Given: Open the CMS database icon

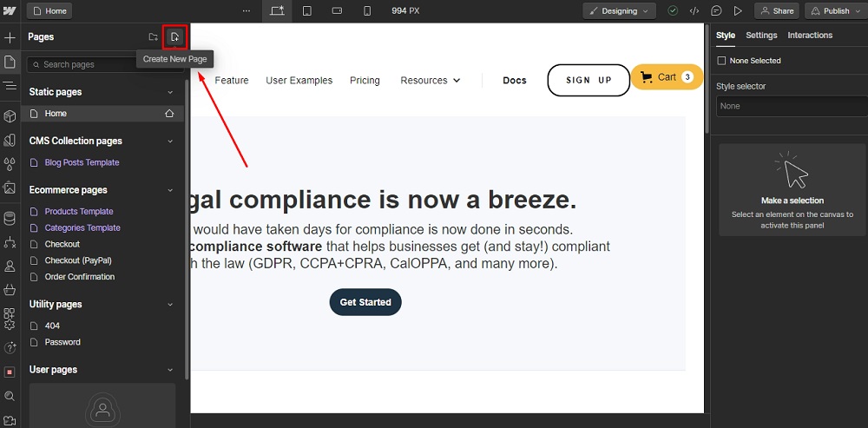Looking at the screenshot, I should click(x=10, y=218).
